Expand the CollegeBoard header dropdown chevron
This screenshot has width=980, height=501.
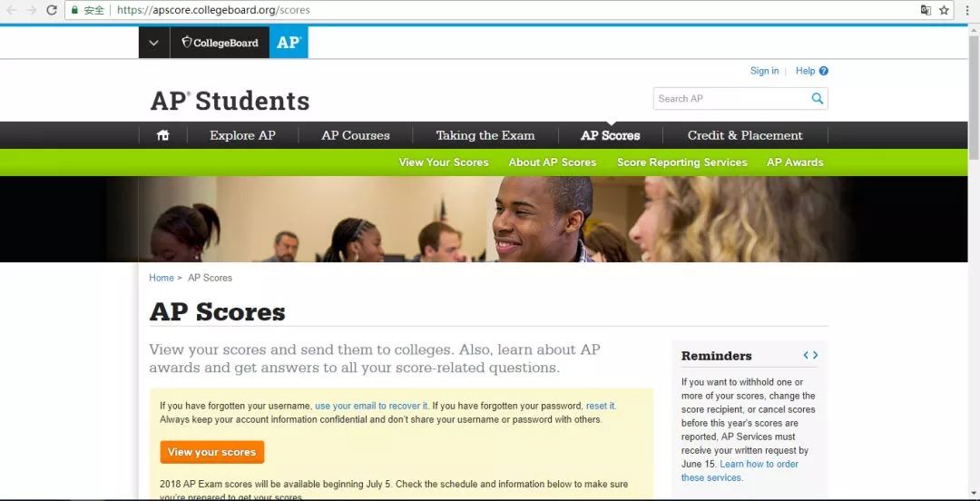(153, 43)
